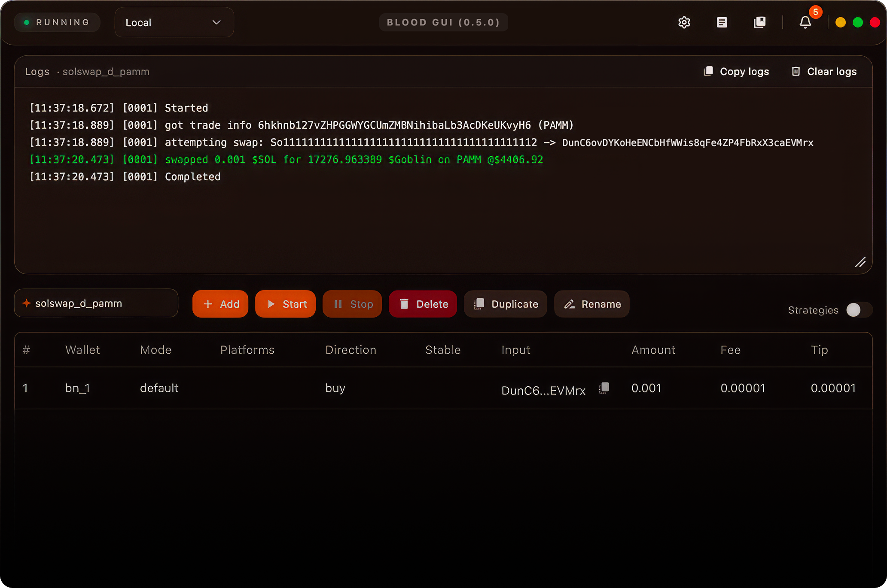The image size is (887, 588).
Task: Click the RUNNING status indicator
Action: (x=57, y=22)
